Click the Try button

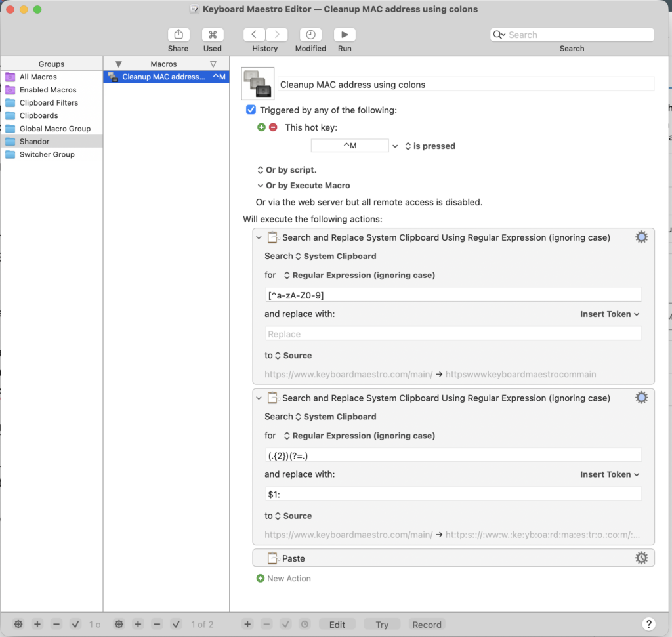382,625
